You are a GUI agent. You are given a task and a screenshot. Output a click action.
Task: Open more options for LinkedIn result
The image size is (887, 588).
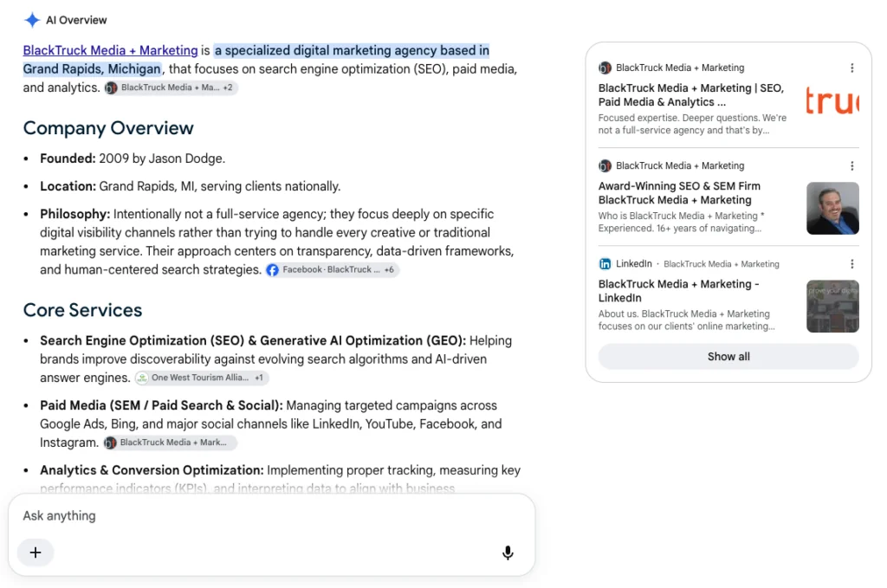[852, 264]
